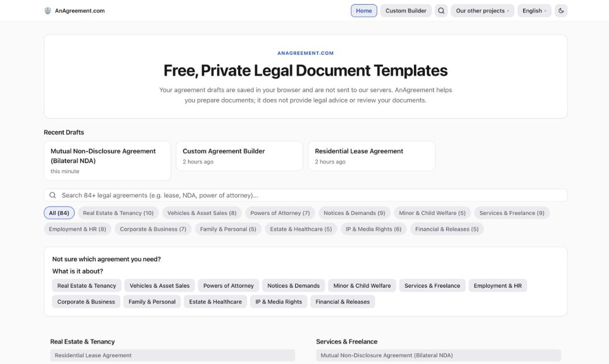This screenshot has height=364, width=609.
Task: Filter by Minor & Child Welfare (5)
Action: pyautogui.click(x=432, y=213)
